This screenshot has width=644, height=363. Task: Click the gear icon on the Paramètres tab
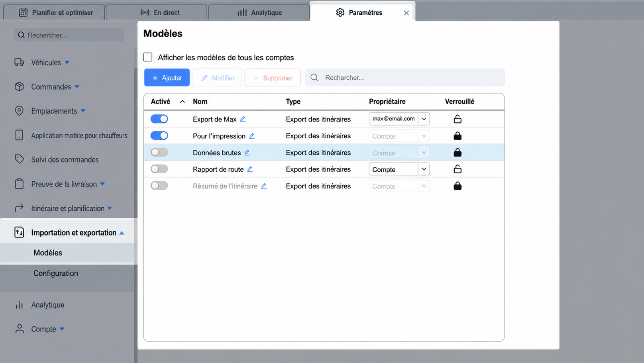pos(340,12)
